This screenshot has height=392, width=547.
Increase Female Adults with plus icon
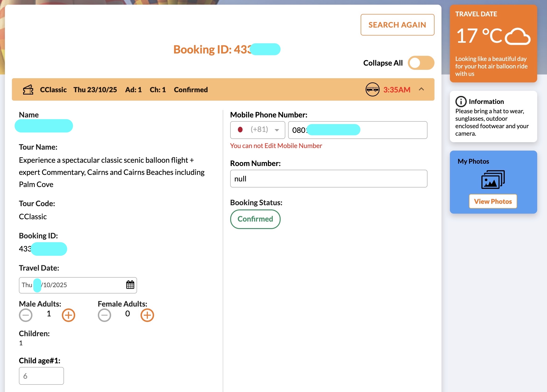pyautogui.click(x=147, y=315)
